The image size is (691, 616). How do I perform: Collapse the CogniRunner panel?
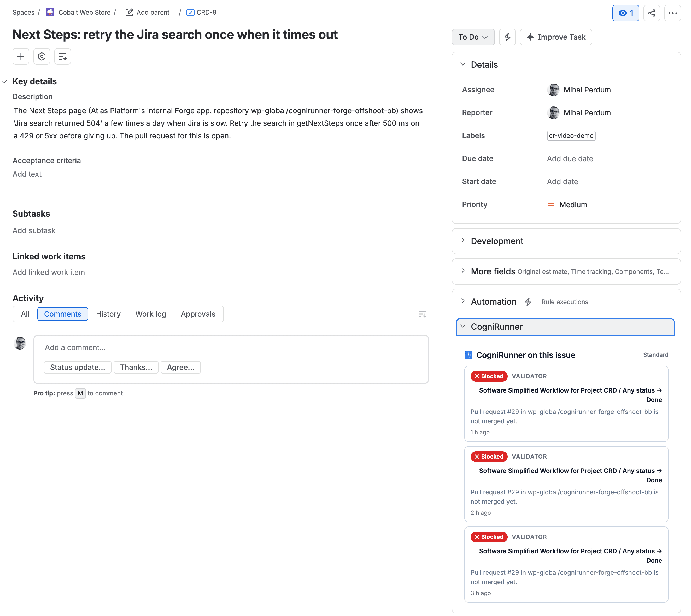[463, 326]
